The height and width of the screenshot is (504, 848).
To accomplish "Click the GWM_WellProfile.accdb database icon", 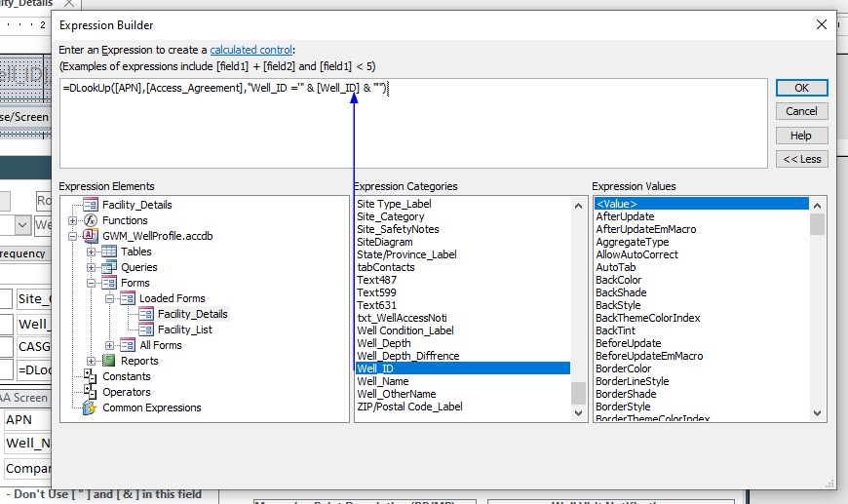I will click(91, 236).
